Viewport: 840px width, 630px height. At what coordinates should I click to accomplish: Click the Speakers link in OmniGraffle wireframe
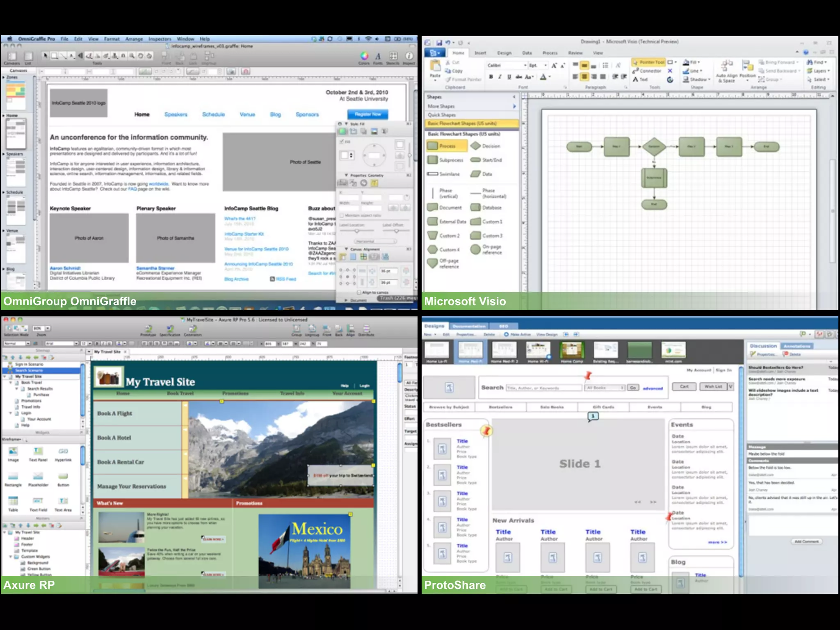click(176, 114)
